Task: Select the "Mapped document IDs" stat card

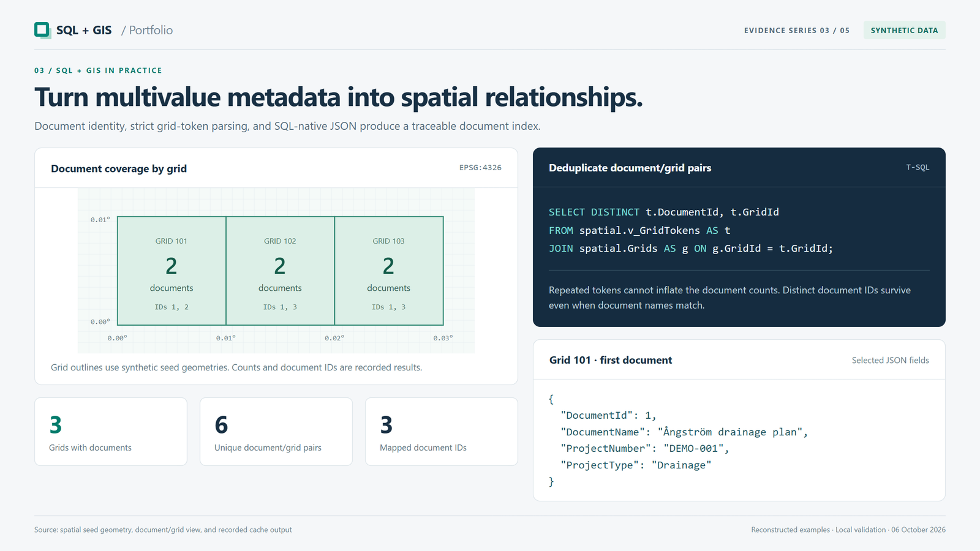Action: coord(442,432)
